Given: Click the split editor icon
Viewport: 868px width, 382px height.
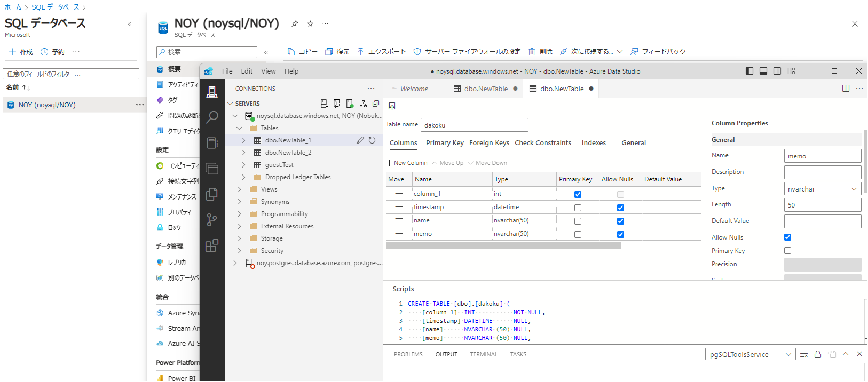Looking at the screenshot, I should (x=846, y=89).
